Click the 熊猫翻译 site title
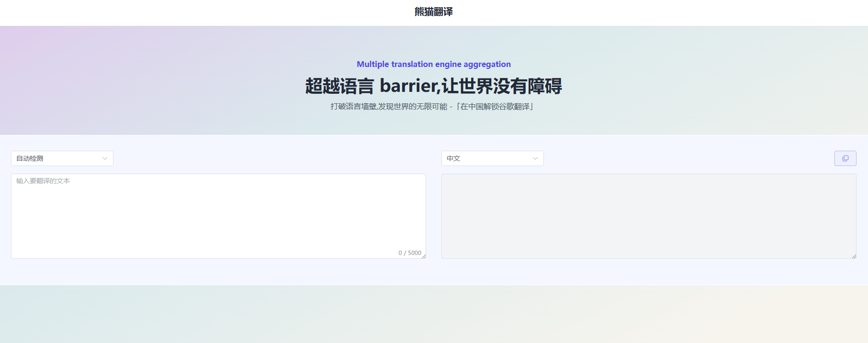This screenshot has height=343, width=868. [x=434, y=11]
